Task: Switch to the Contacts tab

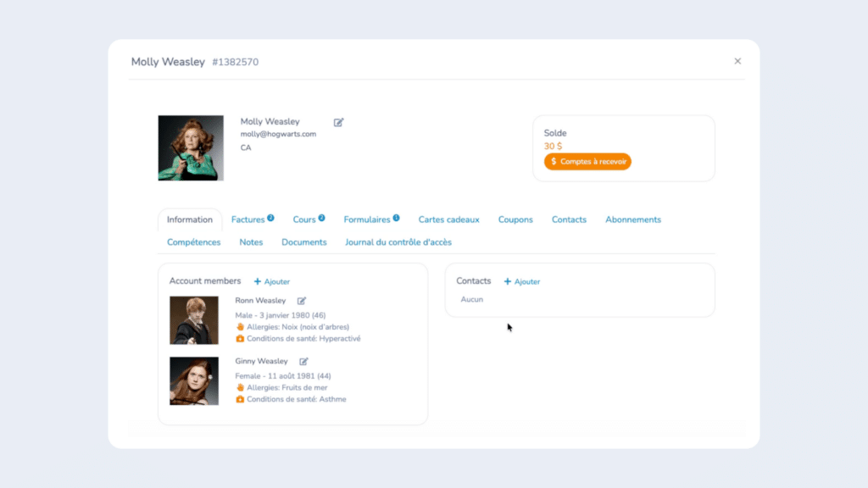Action: pos(569,219)
